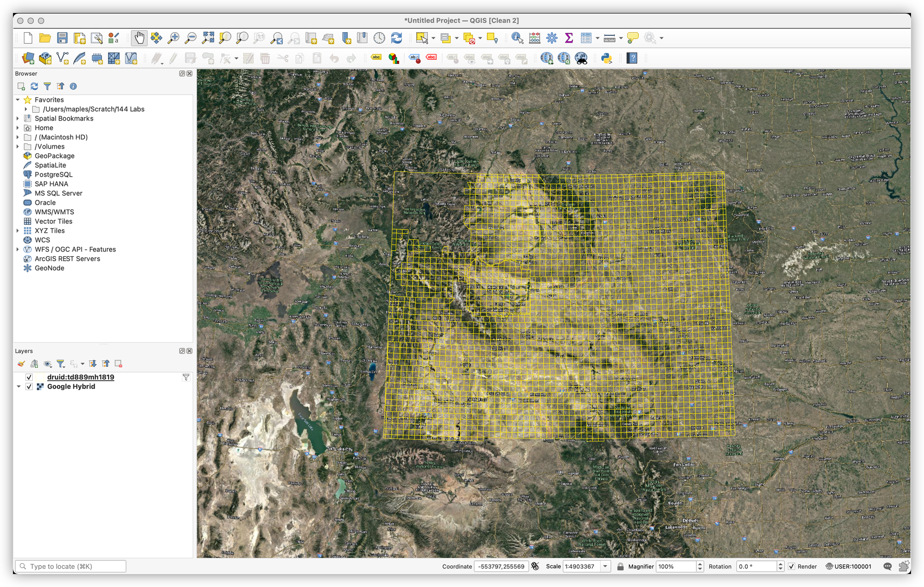924x587 pixels.
Task: Select WMS/WMTS in the Browser
Action: pyautogui.click(x=54, y=212)
